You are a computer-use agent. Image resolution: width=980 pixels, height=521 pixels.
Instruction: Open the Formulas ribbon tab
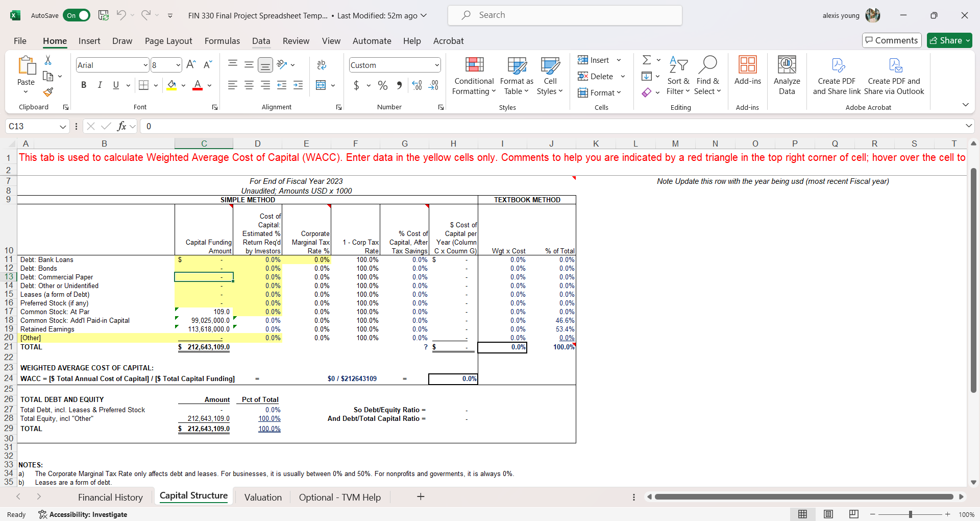pyautogui.click(x=222, y=41)
